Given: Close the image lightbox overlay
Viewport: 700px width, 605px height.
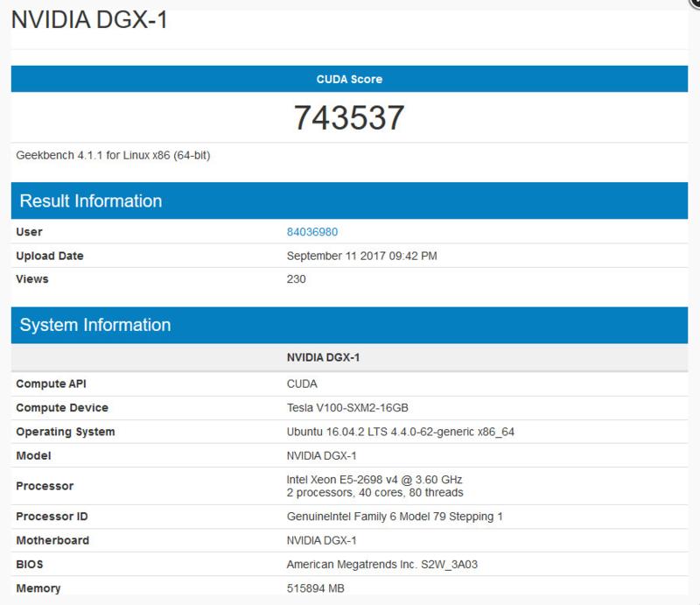Looking at the screenshot, I should [x=694, y=4].
